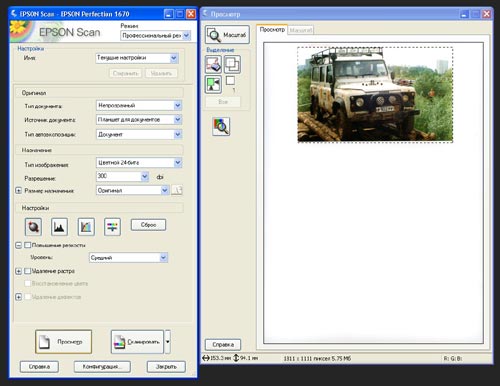The height and width of the screenshot is (386, 500).
Task: Click the preview window title bar icon
Action: pos(205,14)
